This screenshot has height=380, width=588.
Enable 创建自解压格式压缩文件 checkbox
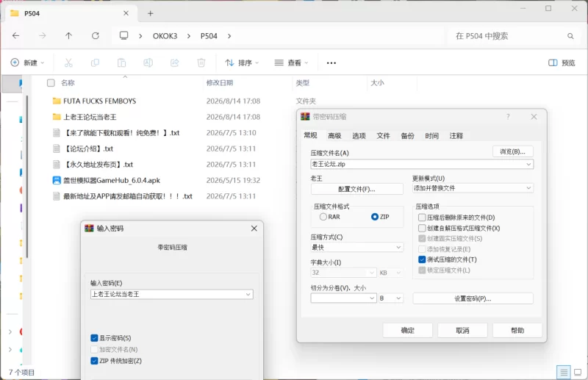422,228
